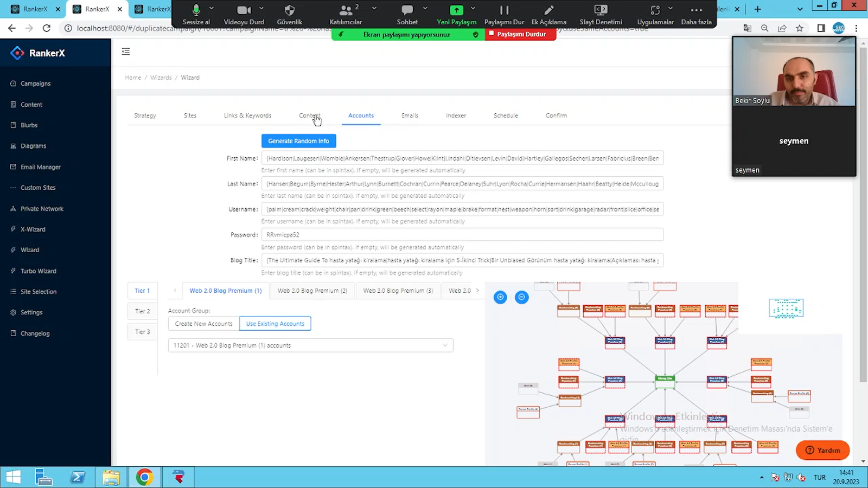This screenshot has width=868, height=488.
Task: Click the Changelog sidebar icon
Action: [x=13, y=333]
